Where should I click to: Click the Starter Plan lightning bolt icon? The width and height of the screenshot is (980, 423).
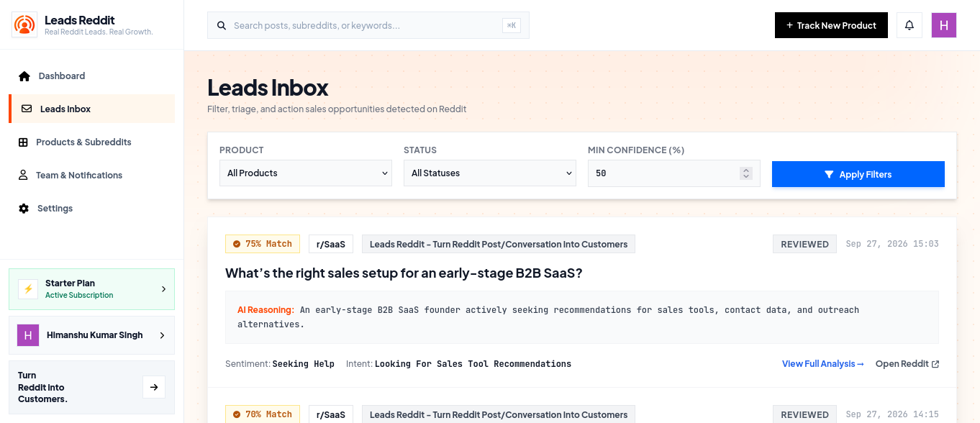(x=28, y=289)
